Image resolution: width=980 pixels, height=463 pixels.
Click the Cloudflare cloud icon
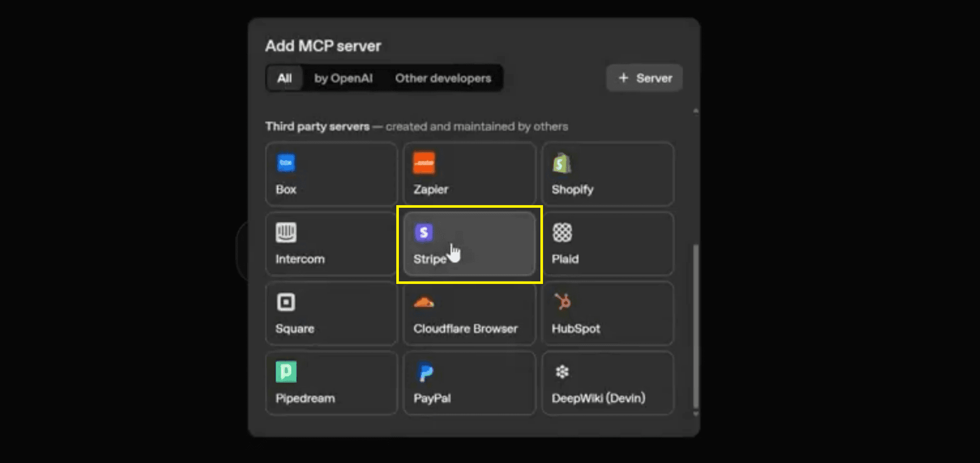[x=424, y=302]
